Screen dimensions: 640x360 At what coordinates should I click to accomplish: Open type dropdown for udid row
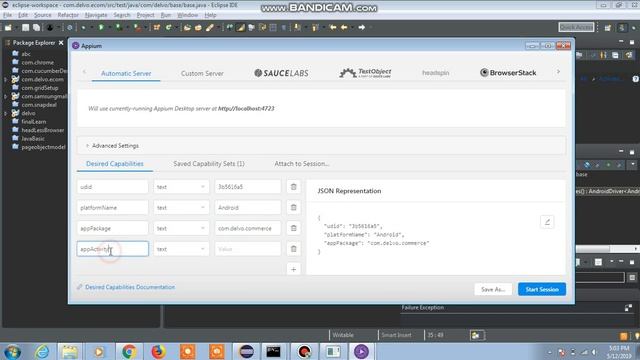coord(181,187)
